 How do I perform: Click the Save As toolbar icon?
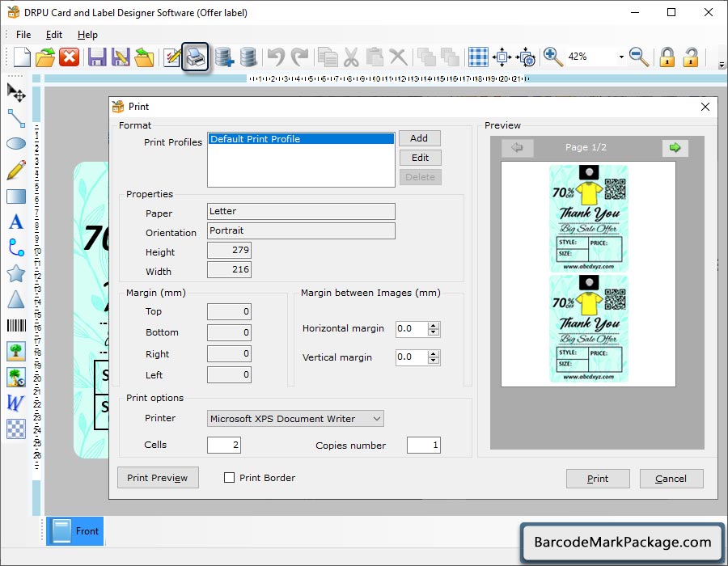121,57
